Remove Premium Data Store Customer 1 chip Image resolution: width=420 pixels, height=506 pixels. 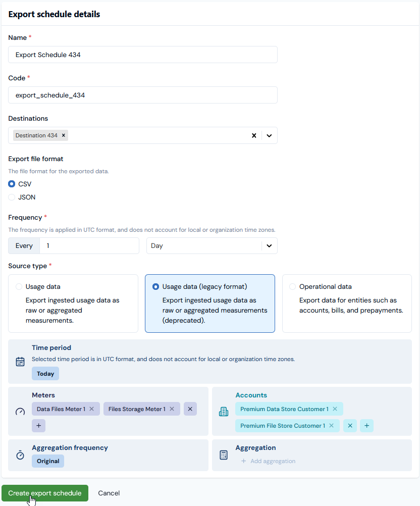335,409
